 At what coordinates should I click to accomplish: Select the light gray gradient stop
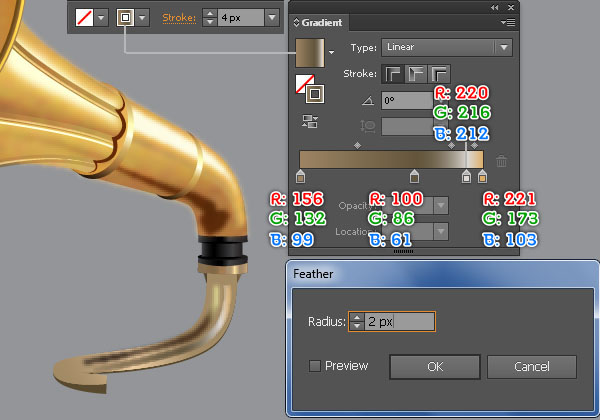(x=466, y=177)
